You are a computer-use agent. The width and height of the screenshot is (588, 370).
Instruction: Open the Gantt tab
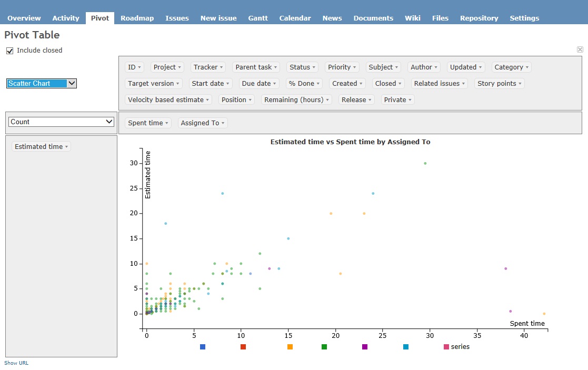point(257,18)
